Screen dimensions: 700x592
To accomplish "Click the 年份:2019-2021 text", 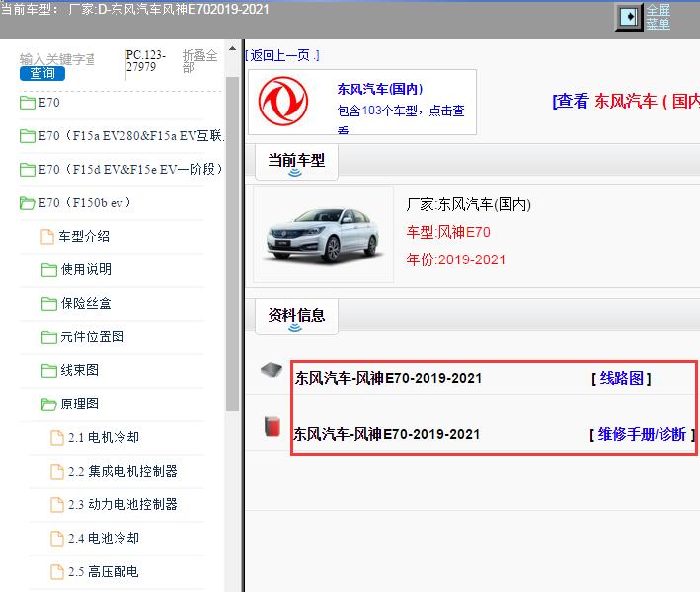I will click(456, 259).
